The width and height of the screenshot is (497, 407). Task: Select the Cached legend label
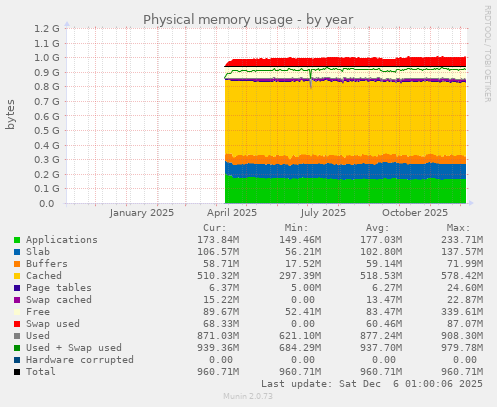(44, 276)
